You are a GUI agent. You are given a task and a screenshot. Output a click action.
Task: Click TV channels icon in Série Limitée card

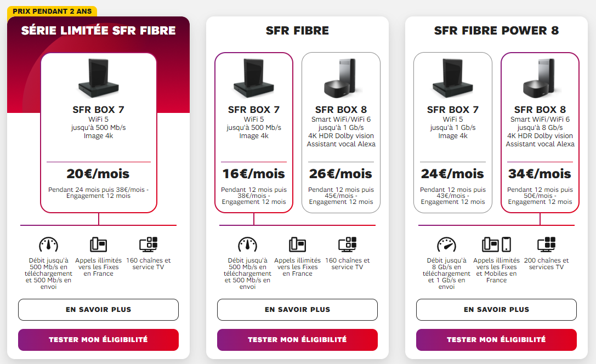coord(148,244)
